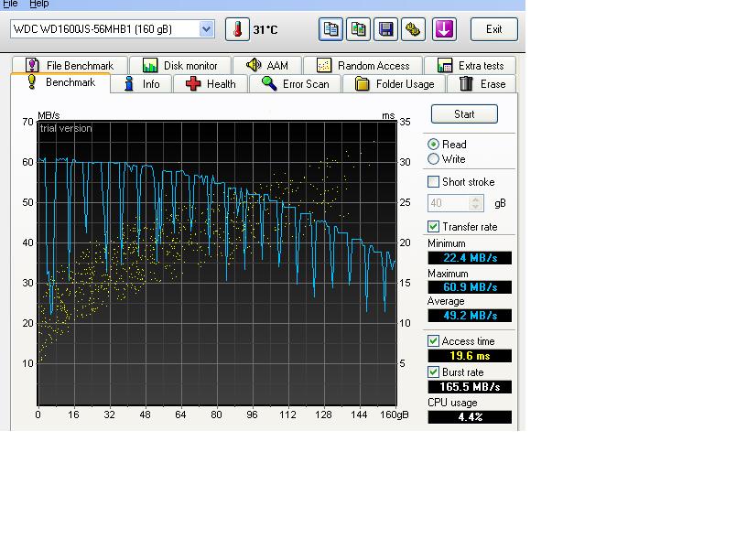This screenshot has height=560, width=747.
Task: Click the thermometer temperature icon
Action: tap(238, 29)
